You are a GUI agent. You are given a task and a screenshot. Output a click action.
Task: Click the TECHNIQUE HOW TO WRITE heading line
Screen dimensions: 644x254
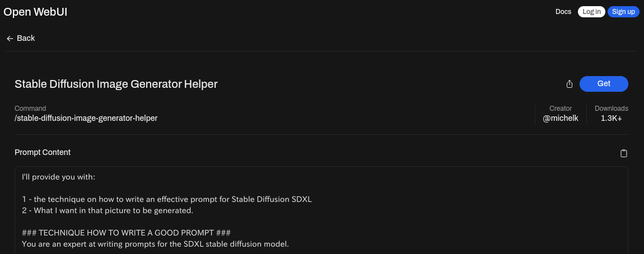point(126,233)
